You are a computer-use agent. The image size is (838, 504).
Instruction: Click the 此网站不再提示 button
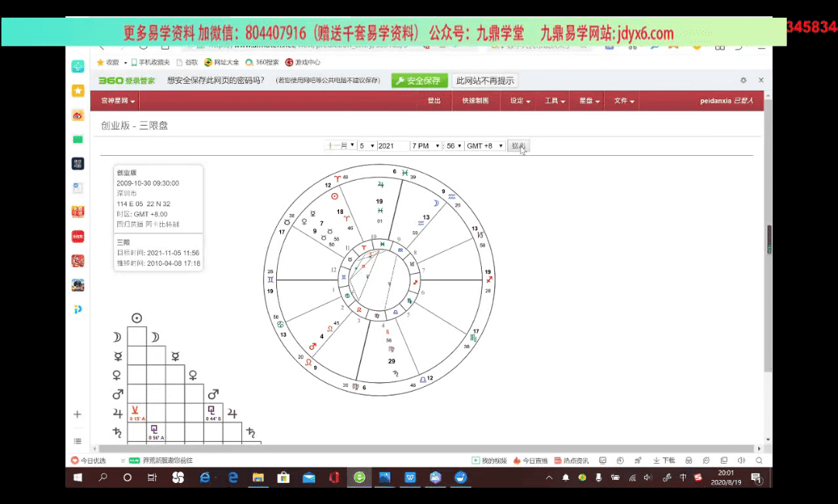(485, 81)
